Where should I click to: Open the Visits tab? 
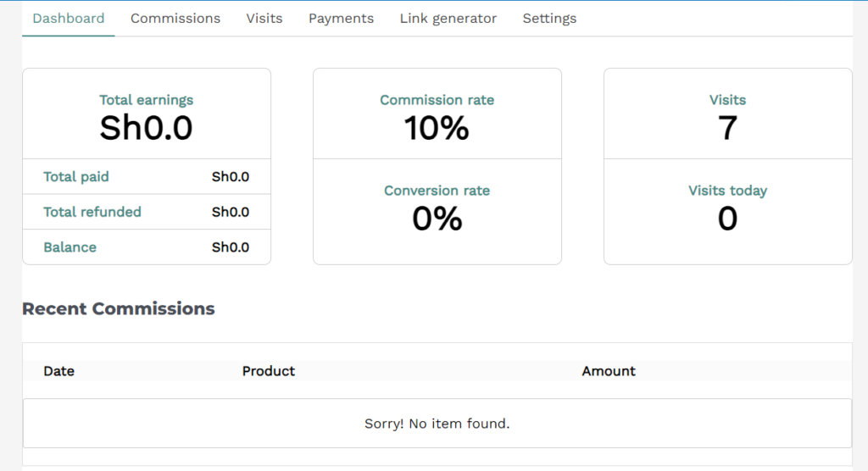264,19
